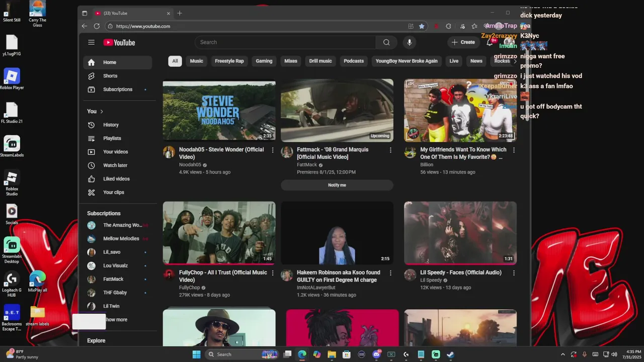Go back with browser back arrow
This screenshot has width=644, height=362.
pyautogui.click(x=85, y=26)
